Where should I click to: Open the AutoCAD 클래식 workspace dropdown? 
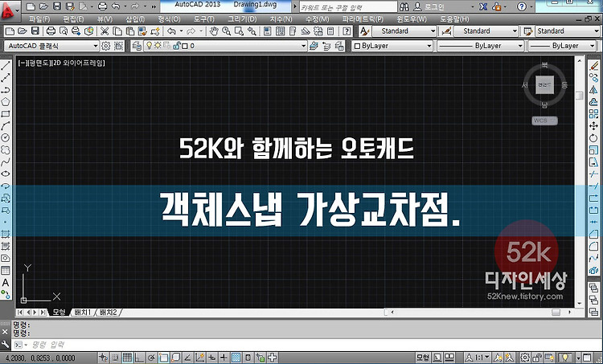pos(52,46)
